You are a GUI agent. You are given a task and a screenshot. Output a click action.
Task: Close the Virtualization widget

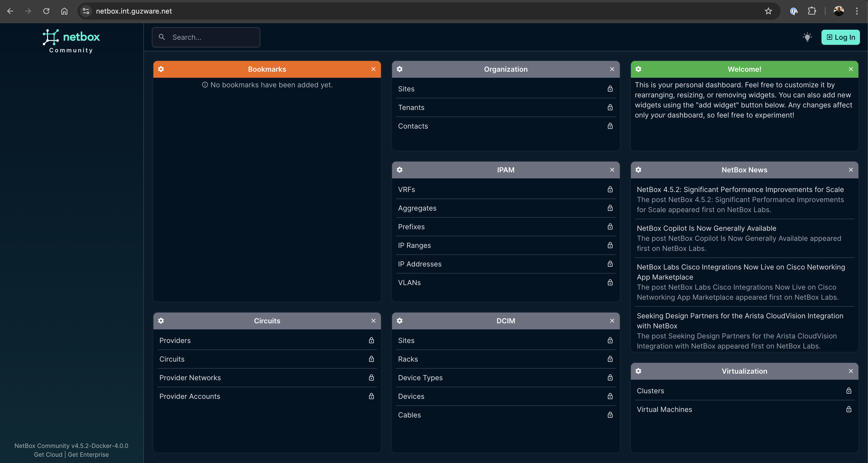pyautogui.click(x=851, y=371)
